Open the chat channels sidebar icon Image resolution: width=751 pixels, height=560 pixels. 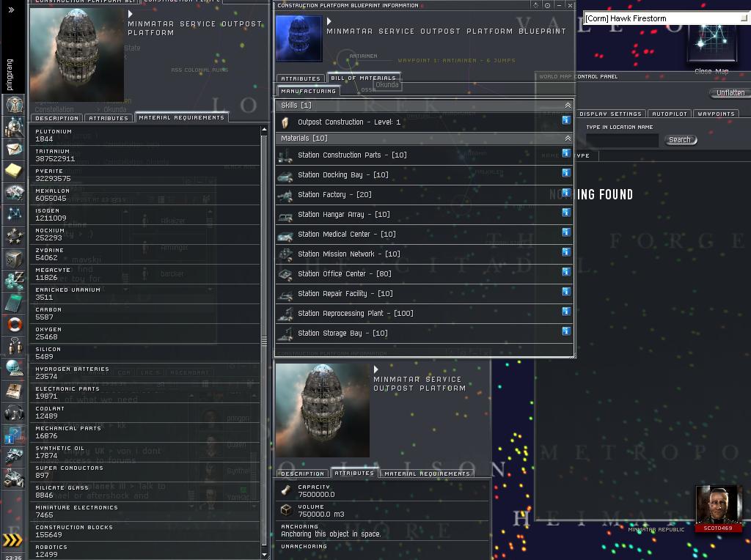pos(13,345)
